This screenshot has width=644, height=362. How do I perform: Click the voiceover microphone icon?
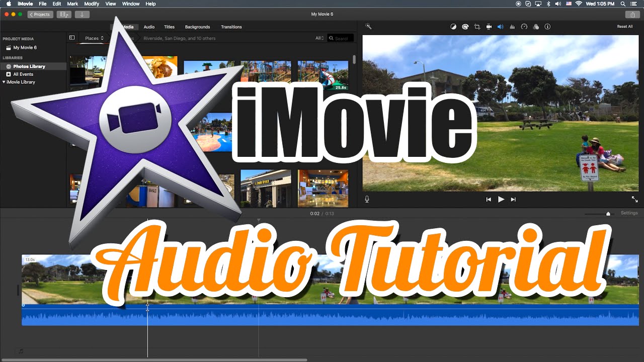(x=367, y=199)
